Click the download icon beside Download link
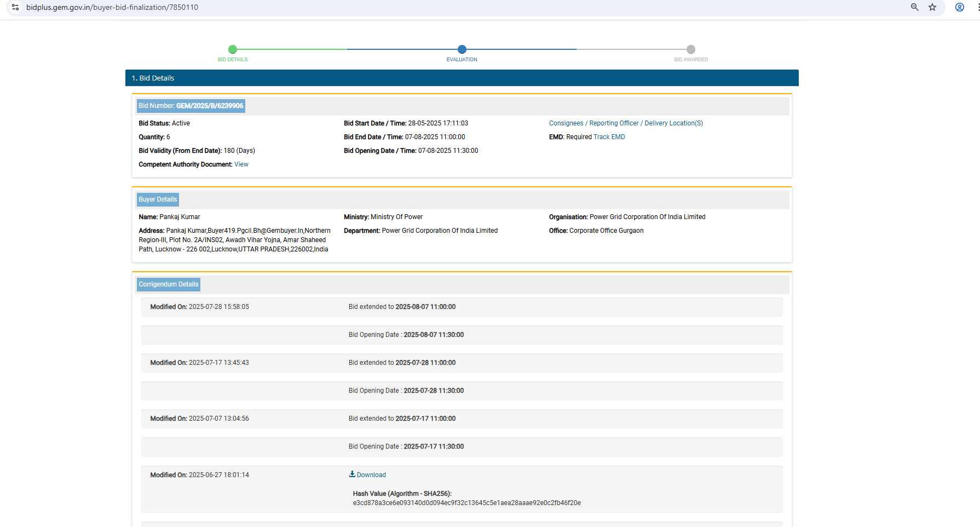 [352, 474]
